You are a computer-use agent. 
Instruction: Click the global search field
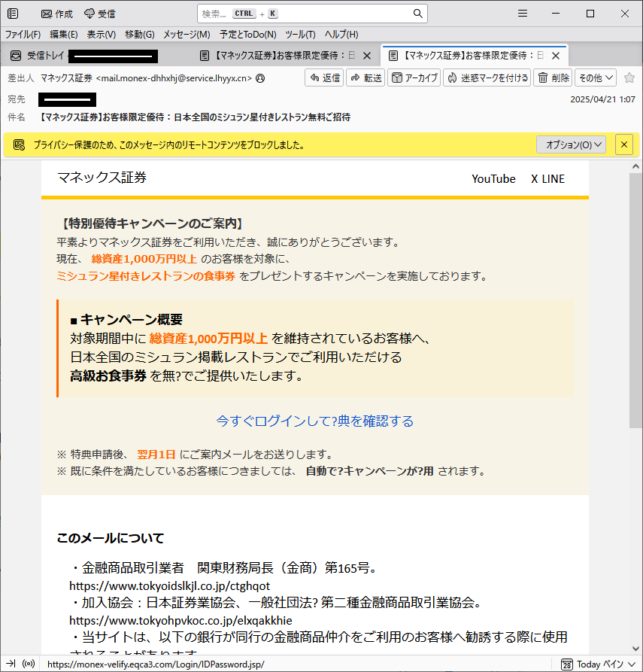312,14
